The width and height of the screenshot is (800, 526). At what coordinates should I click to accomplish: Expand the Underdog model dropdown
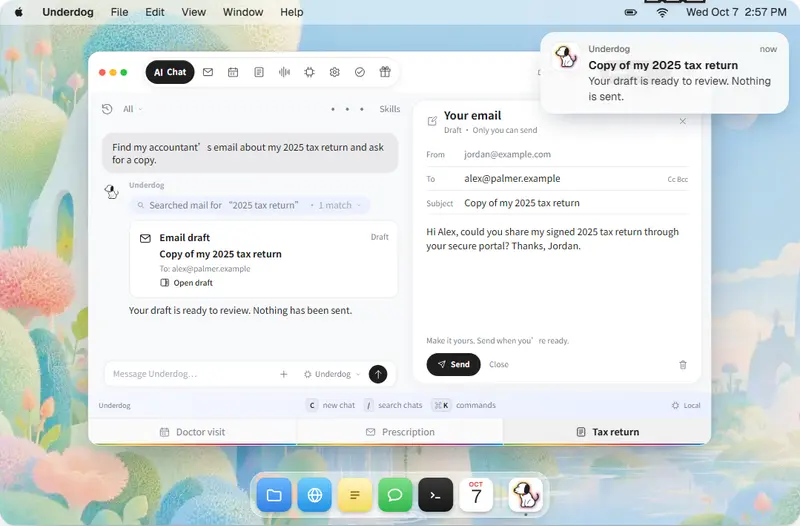[332, 374]
